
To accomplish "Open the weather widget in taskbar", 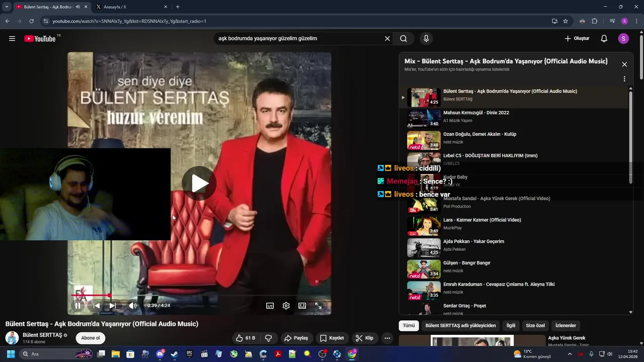I will click(532, 354).
